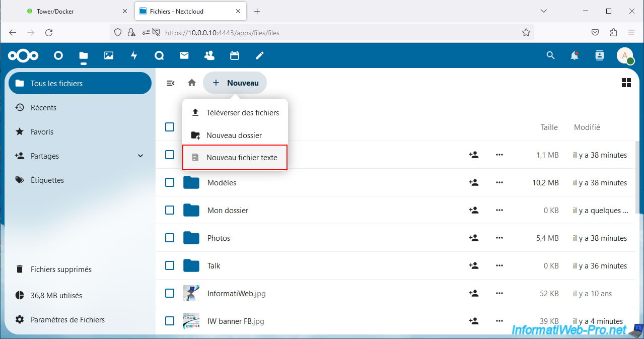Open the Contacts app icon
Screen dimensions: 644x339
[209, 55]
